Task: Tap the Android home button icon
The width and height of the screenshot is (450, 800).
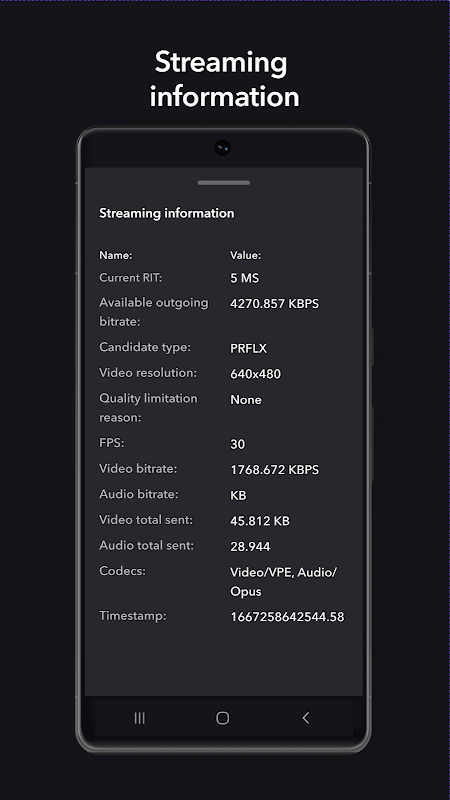Action: (222, 718)
